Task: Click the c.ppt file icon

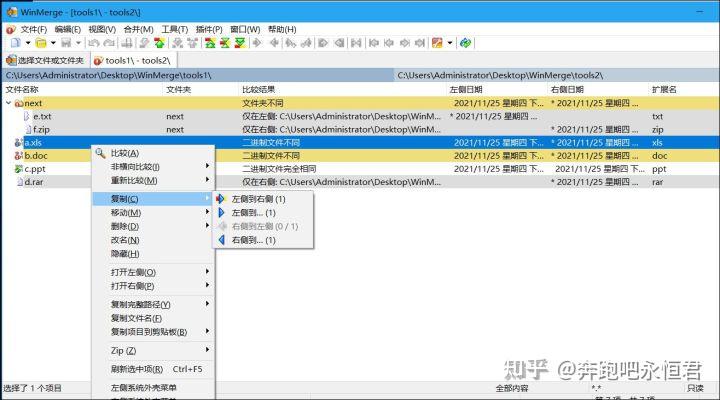Action: (x=19, y=169)
